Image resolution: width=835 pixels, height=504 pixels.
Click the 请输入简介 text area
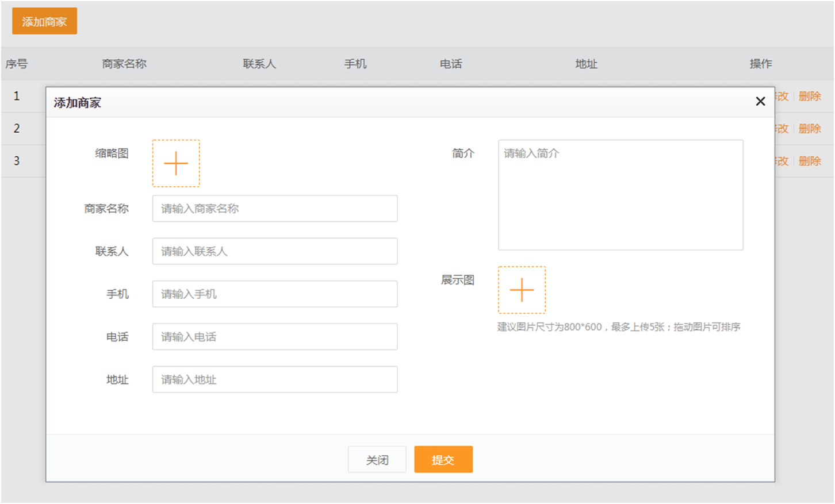(620, 195)
